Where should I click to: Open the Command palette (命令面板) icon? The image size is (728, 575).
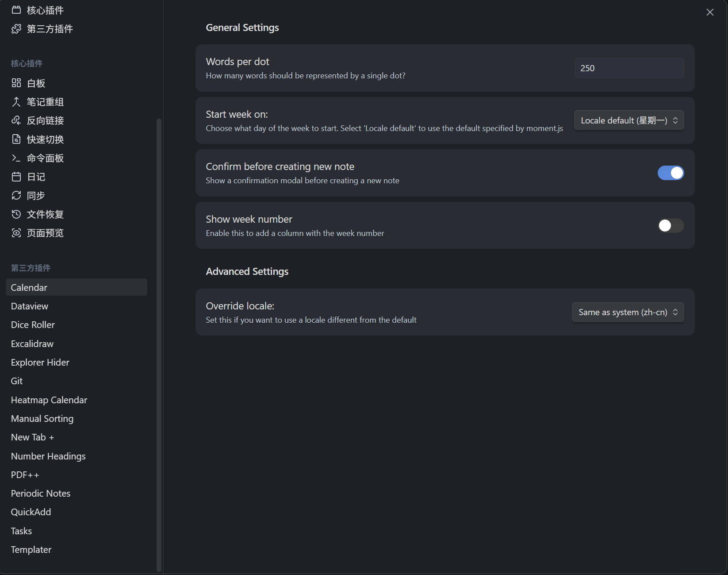click(16, 158)
